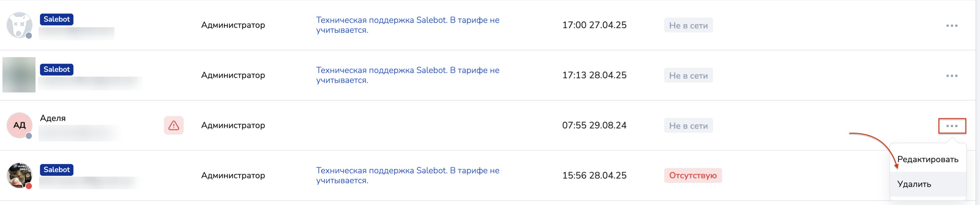Open three-dot menu for the 17:13 28.04.25 row

tap(951, 76)
